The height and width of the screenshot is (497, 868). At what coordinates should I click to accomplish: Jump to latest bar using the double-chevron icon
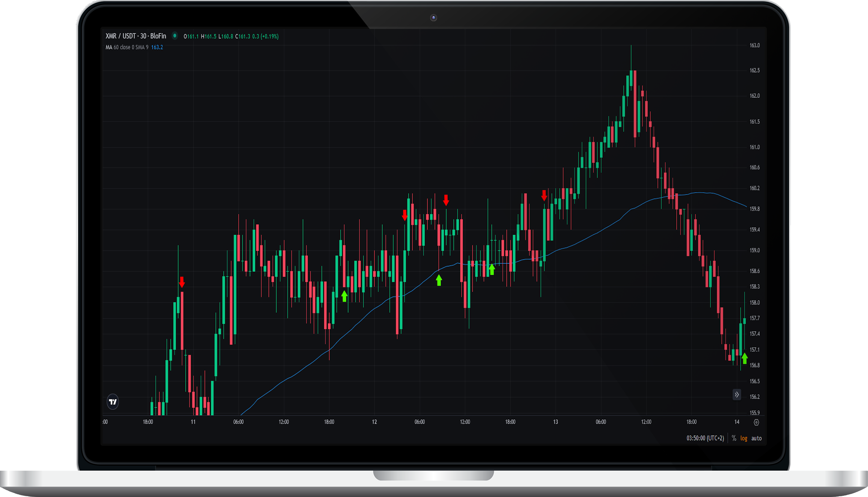coord(737,394)
